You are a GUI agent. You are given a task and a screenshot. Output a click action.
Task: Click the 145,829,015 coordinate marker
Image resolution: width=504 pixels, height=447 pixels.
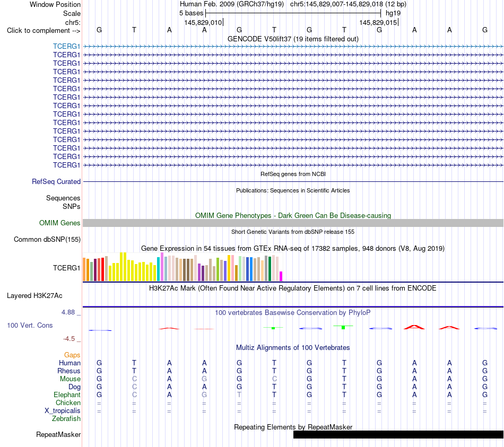click(378, 22)
